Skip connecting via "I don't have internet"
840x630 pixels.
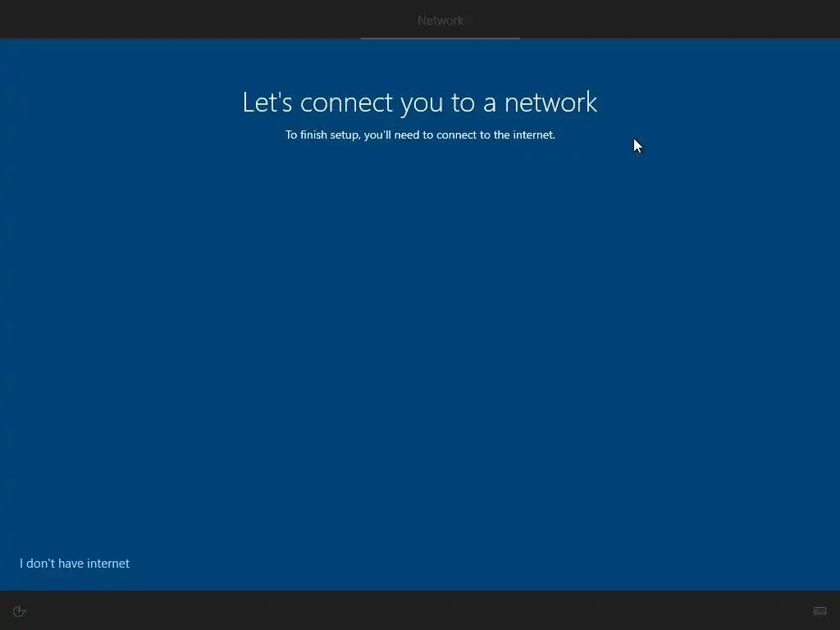coord(75,563)
